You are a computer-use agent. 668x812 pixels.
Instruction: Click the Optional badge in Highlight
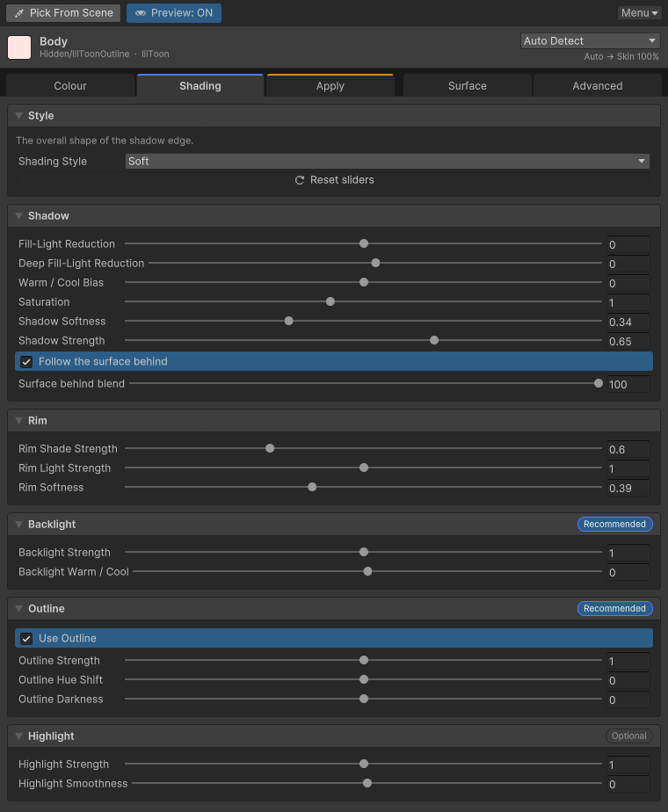[x=628, y=736]
